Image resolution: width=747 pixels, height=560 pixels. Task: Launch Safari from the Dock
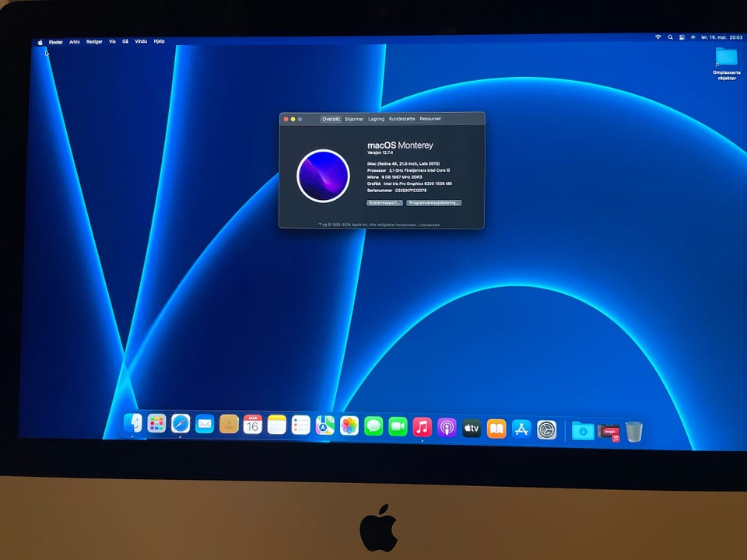tap(181, 423)
